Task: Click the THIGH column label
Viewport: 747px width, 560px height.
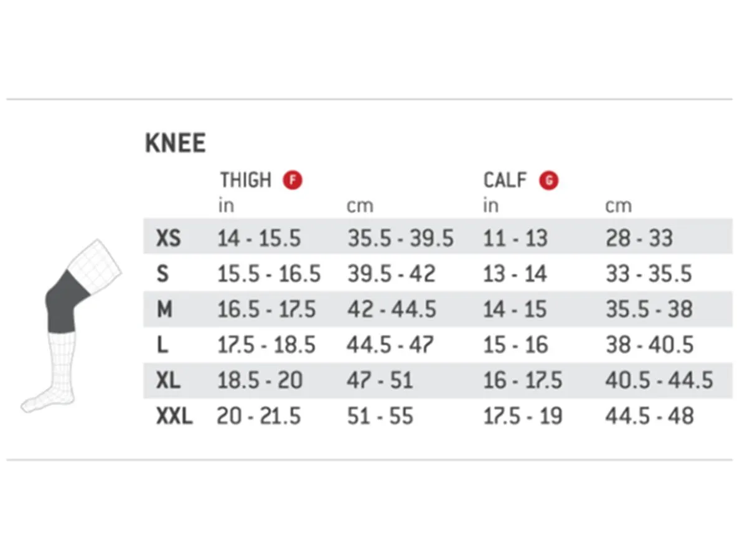Action: 246,180
